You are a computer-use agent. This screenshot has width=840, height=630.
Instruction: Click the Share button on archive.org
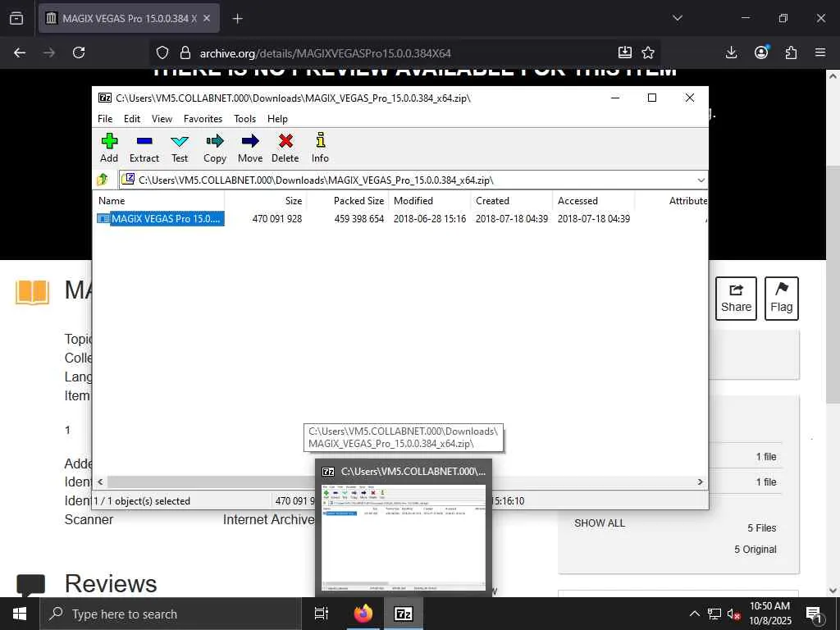click(736, 299)
